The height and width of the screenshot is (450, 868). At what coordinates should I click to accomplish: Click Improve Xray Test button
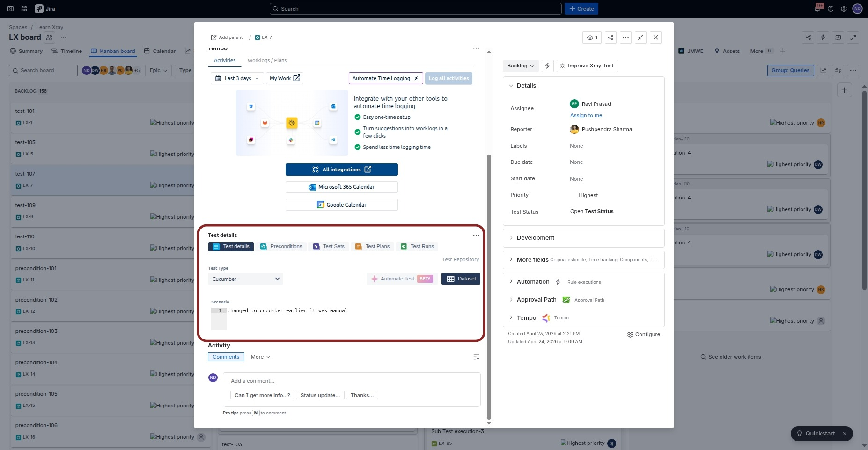pyautogui.click(x=587, y=66)
